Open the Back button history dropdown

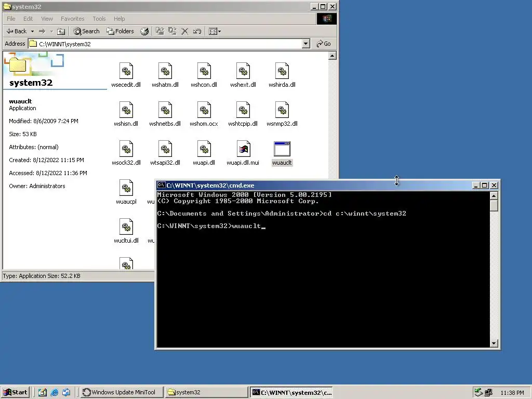coord(33,31)
